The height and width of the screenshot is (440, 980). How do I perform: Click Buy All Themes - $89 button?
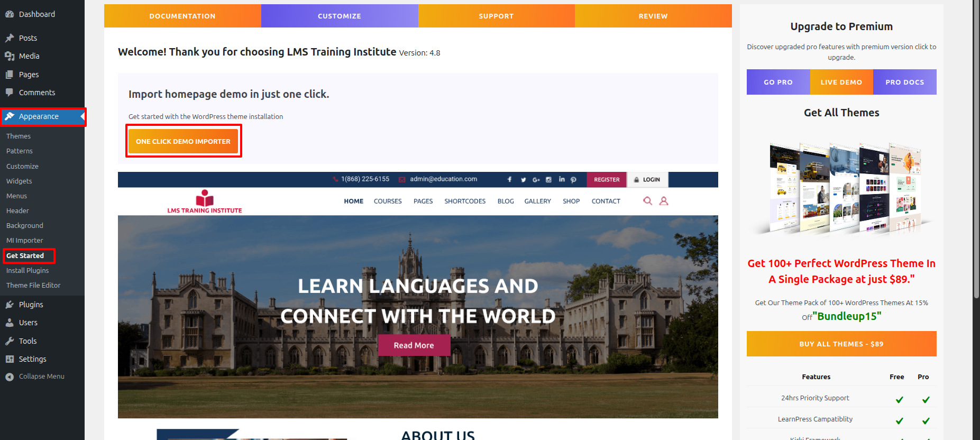tap(841, 344)
